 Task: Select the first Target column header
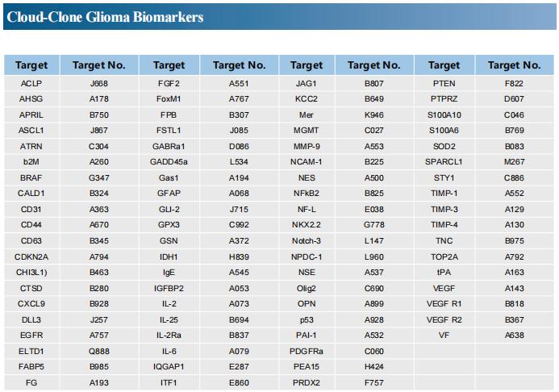pyautogui.click(x=31, y=65)
